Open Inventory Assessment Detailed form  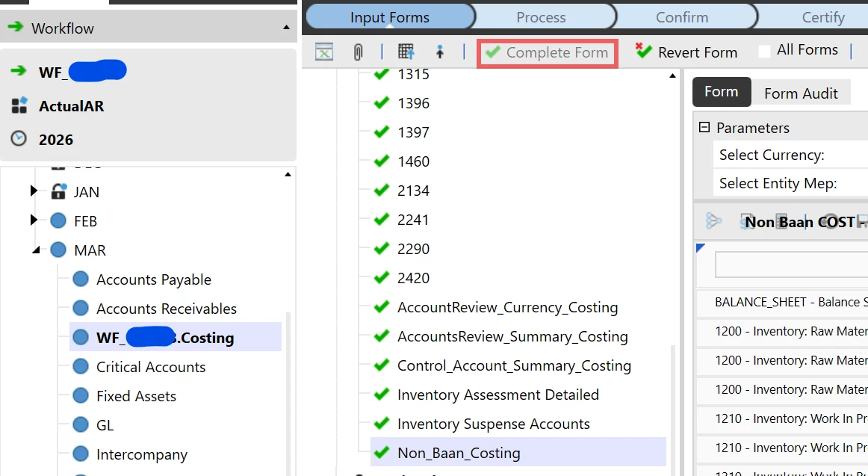tap(498, 395)
